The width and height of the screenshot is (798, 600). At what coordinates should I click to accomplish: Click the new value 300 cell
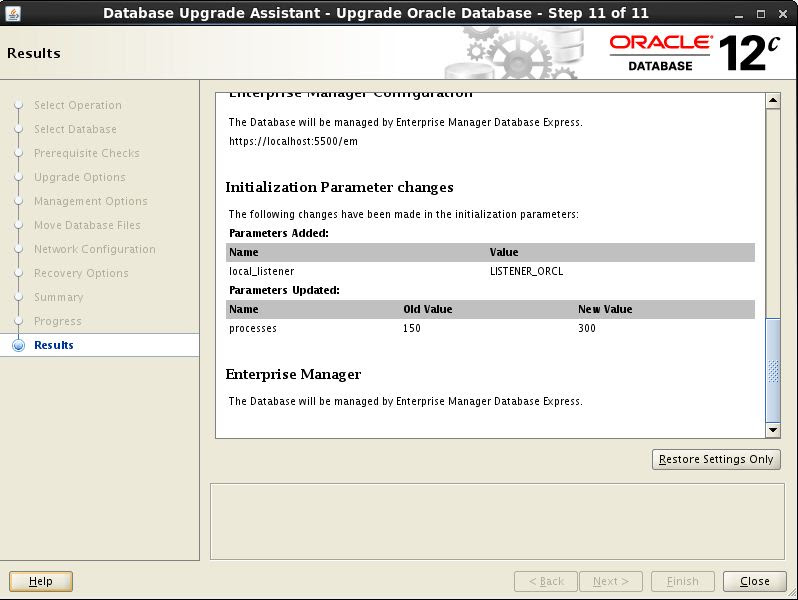click(587, 328)
